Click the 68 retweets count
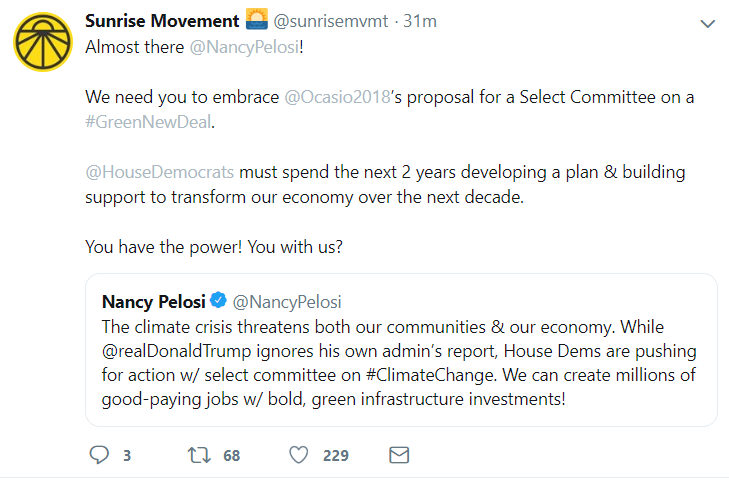The height and width of the screenshot is (483, 729). click(x=231, y=455)
